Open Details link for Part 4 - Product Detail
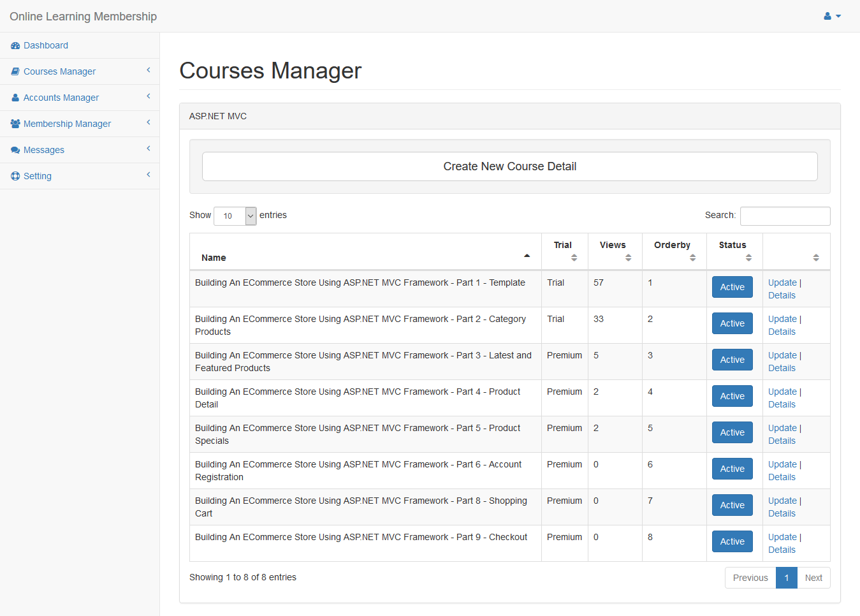Image resolution: width=860 pixels, height=616 pixels. (782, 404)
